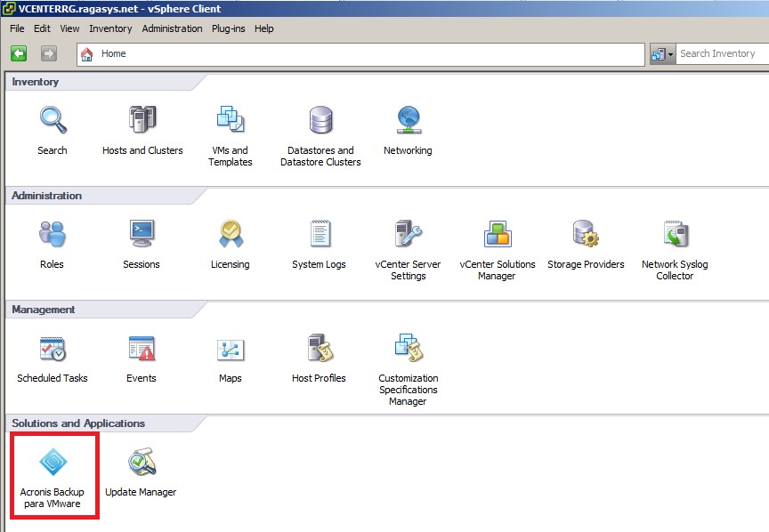Click the forward navigation arrow button
Viewport: 769px width, 532px height.
coord(49,54)
